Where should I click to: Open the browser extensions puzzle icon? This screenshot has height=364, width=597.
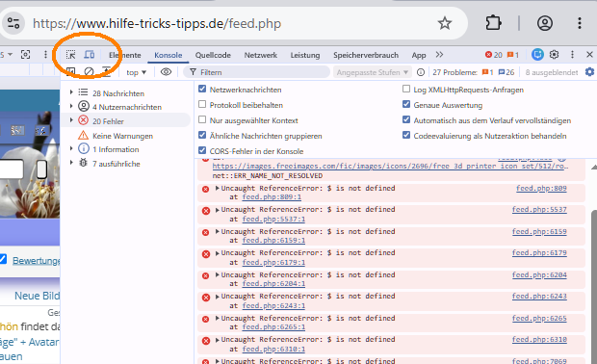click(493, 23)
